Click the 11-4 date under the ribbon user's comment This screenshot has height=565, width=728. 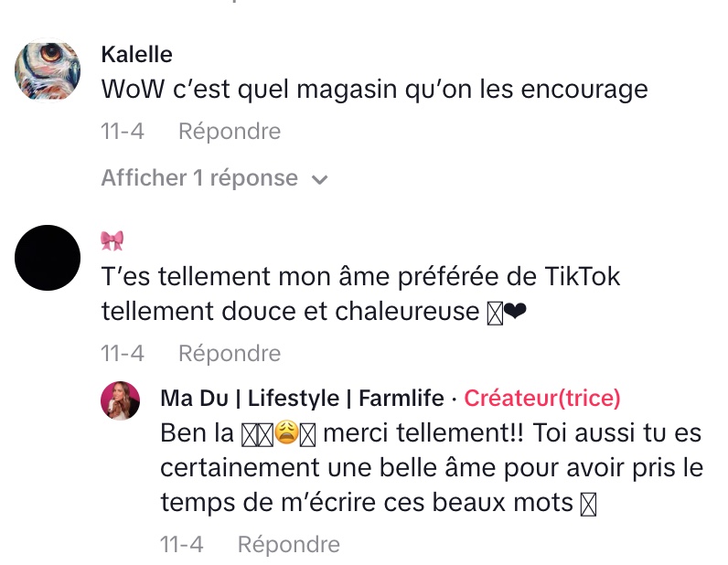[123, 353]
